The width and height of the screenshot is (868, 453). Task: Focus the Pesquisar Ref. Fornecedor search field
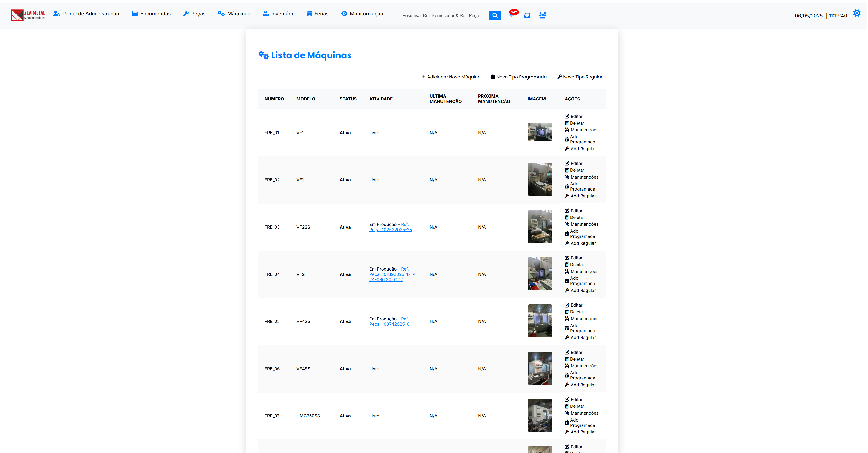pos(440,15)
